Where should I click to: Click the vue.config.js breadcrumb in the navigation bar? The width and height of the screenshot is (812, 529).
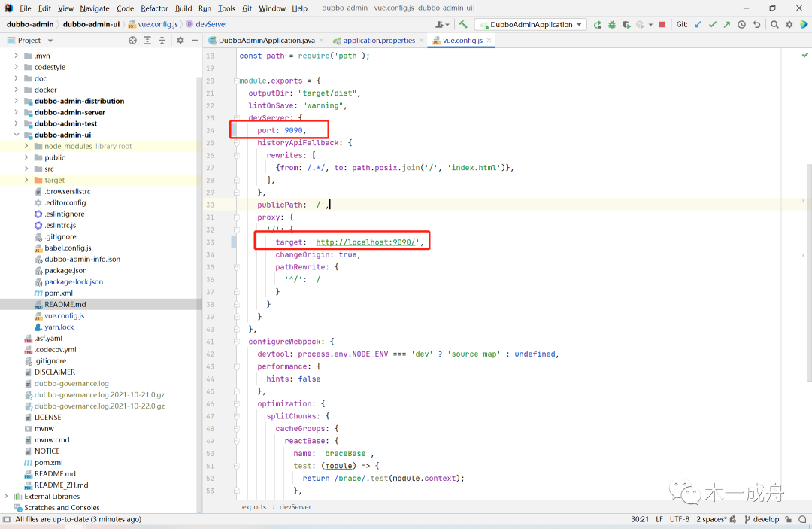tap(153, 24)
